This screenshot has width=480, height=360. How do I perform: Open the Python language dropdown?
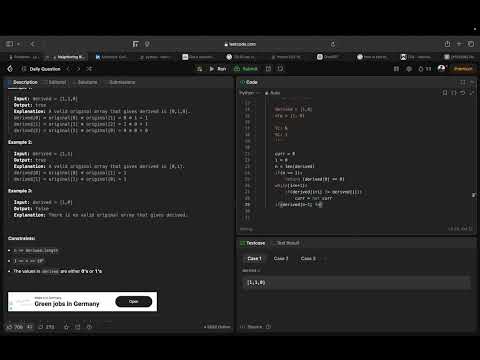(249, 93)
